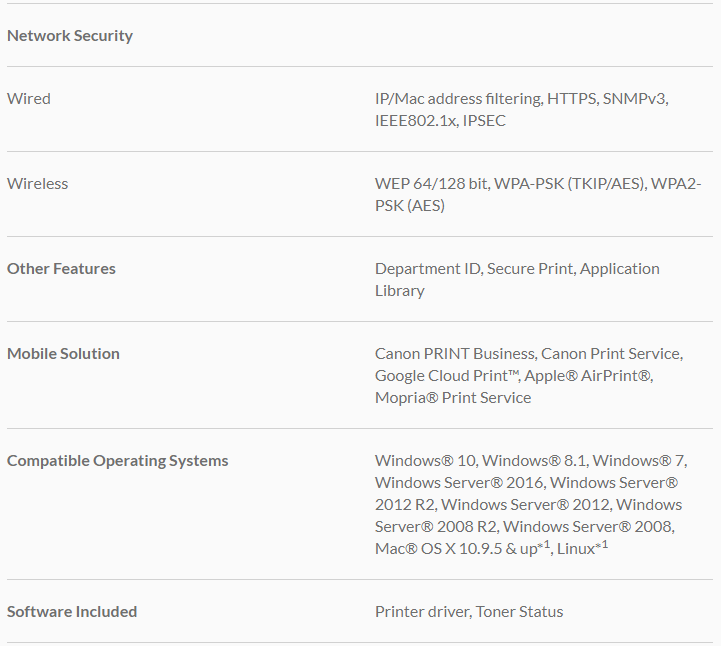Click the Department ID text
Image resolution: width=721 pixels, height=646 pixels.
pos(427,269)
